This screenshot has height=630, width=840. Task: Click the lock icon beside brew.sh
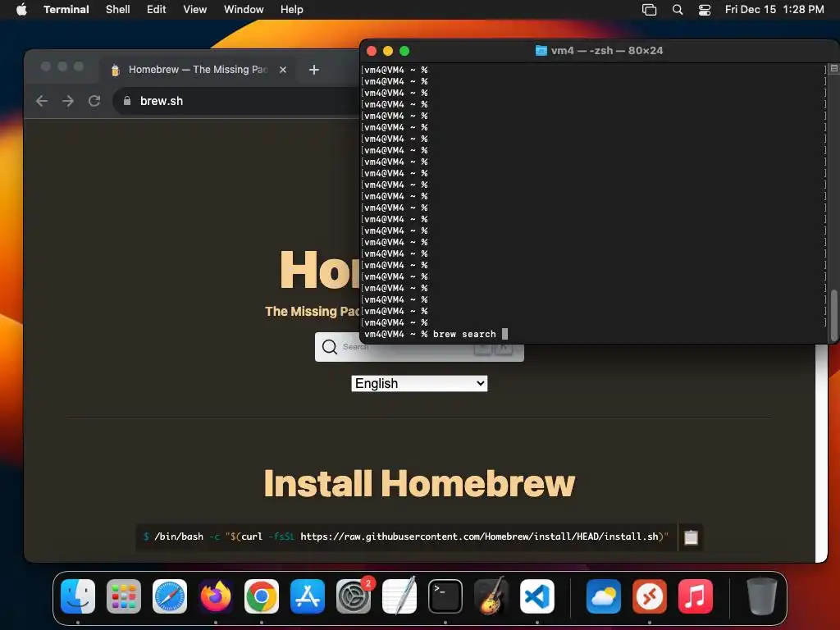click(127, 101)
